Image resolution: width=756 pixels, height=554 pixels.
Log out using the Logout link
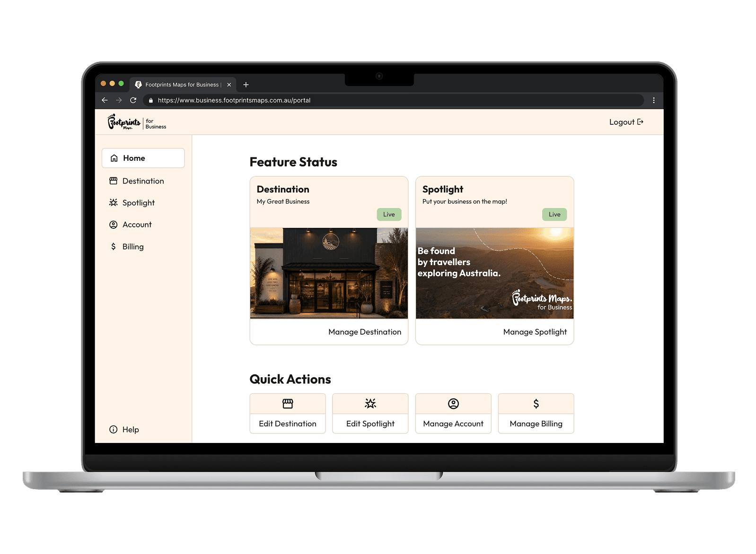(626, 122)
